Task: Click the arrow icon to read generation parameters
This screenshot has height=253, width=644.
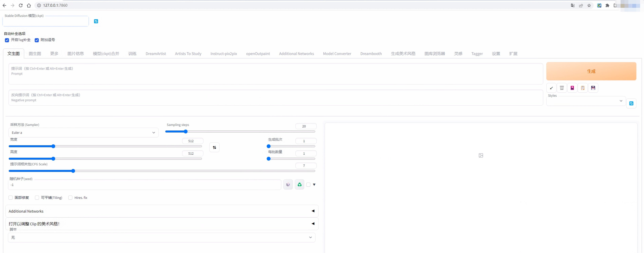Action: pos(551,88)
